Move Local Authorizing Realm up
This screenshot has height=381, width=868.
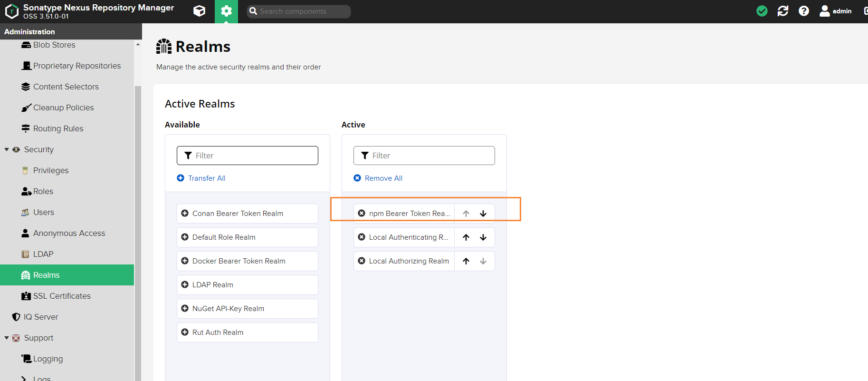(466, 261)
